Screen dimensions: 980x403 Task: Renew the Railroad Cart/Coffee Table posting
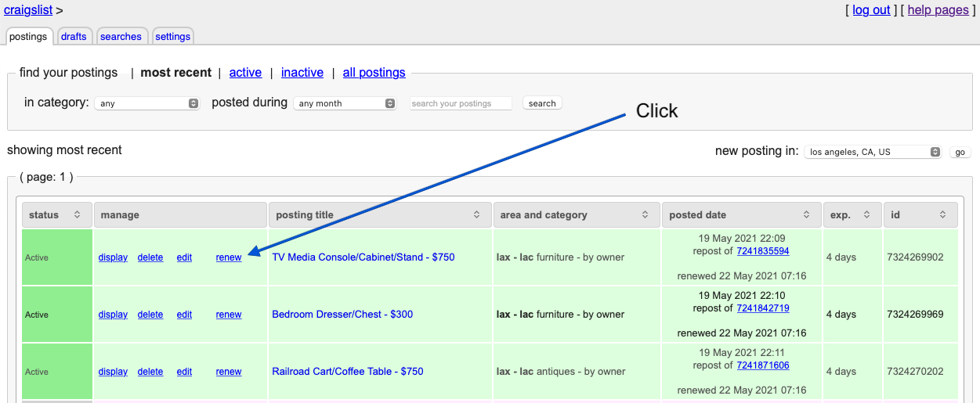229,372
